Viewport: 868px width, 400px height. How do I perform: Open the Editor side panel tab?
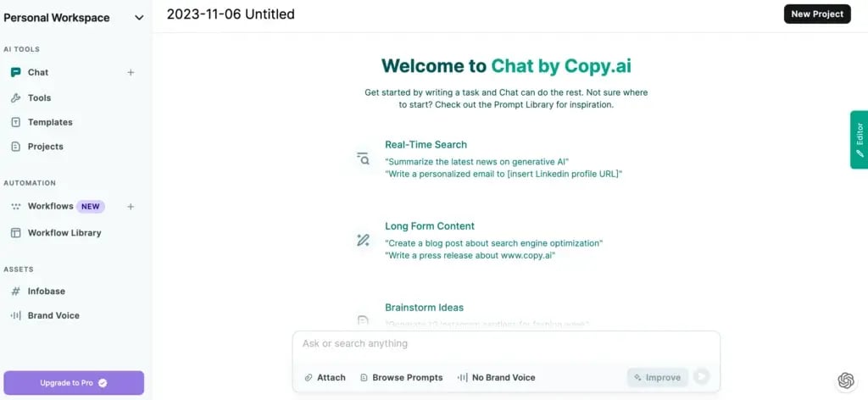click(x=859, y=139)
